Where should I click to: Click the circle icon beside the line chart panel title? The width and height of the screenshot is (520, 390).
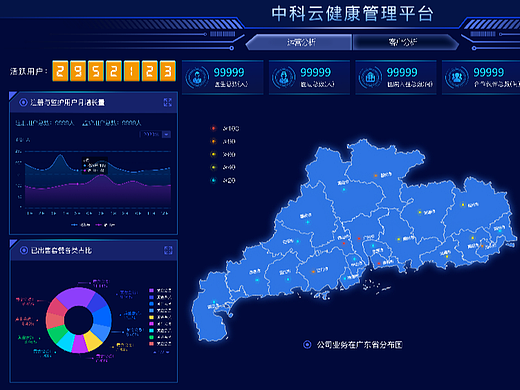[x=23, y=102]
